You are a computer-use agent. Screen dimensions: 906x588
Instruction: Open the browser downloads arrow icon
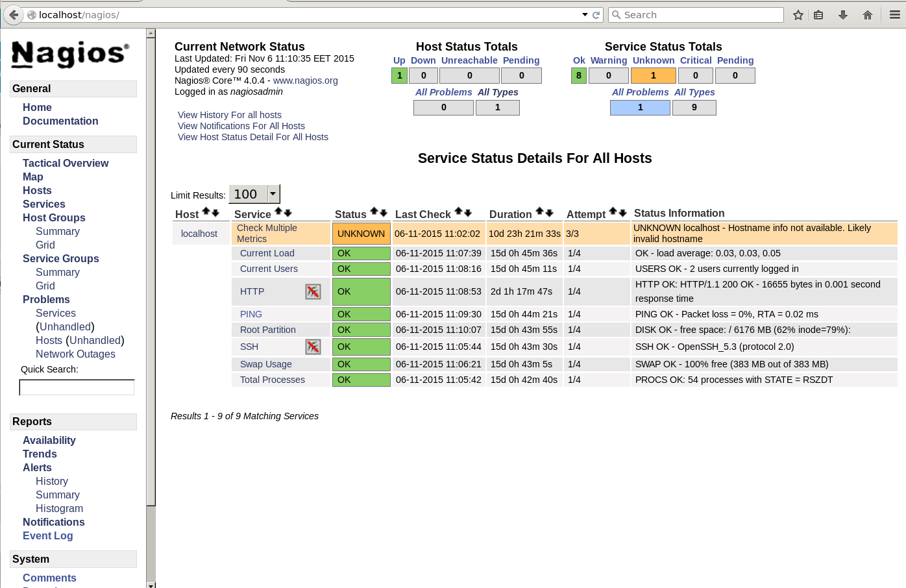(x=842, y=15)
